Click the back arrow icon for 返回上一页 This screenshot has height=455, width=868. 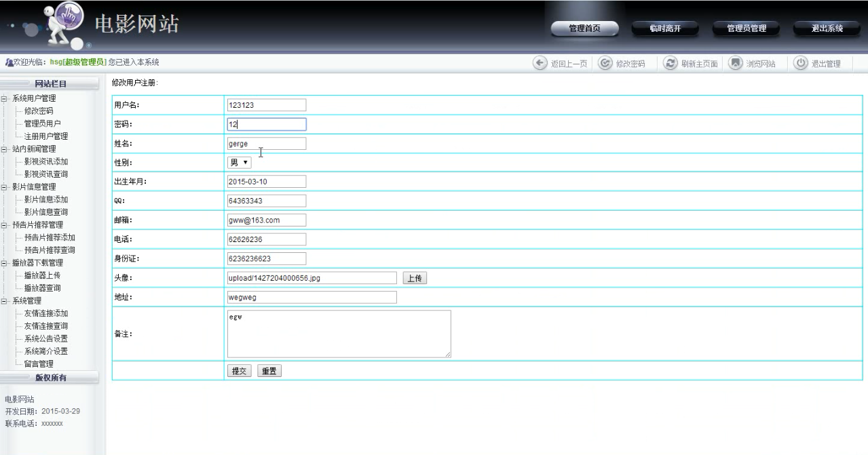(x=541, y=64)
